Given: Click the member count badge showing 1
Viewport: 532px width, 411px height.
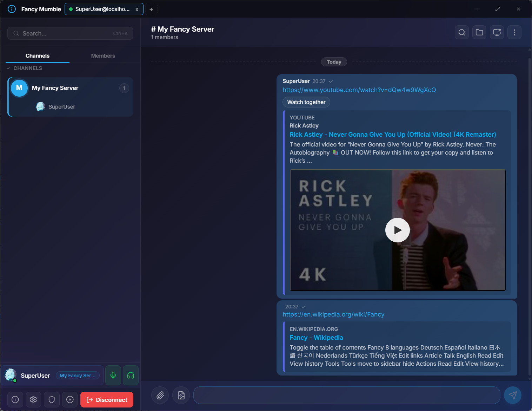Looking at the screenshot, I should tap(124, 88).
